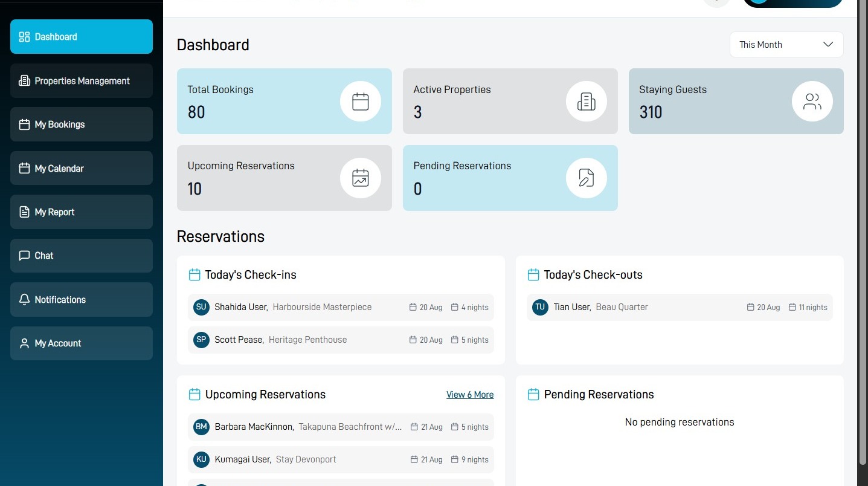Open Tian User's Beau Quarter check-out
The height and width of the screenshot is (486, 868).
(680, 307)
